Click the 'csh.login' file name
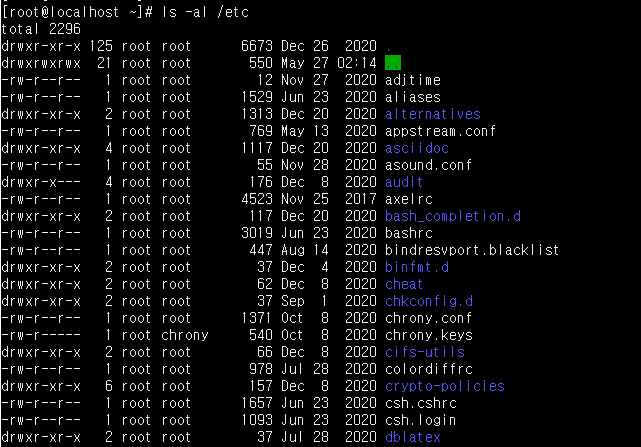Viewport: 641px width, 447px height. pos(421,420)
